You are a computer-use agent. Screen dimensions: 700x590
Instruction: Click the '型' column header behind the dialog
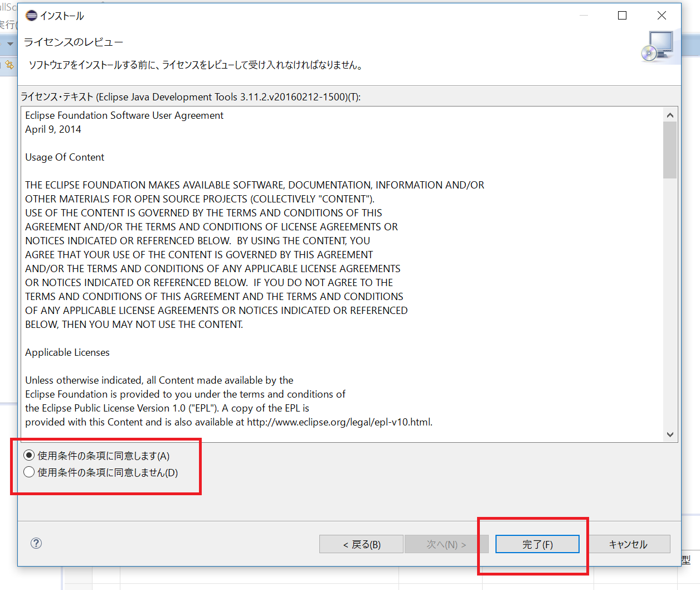(686, 559)
